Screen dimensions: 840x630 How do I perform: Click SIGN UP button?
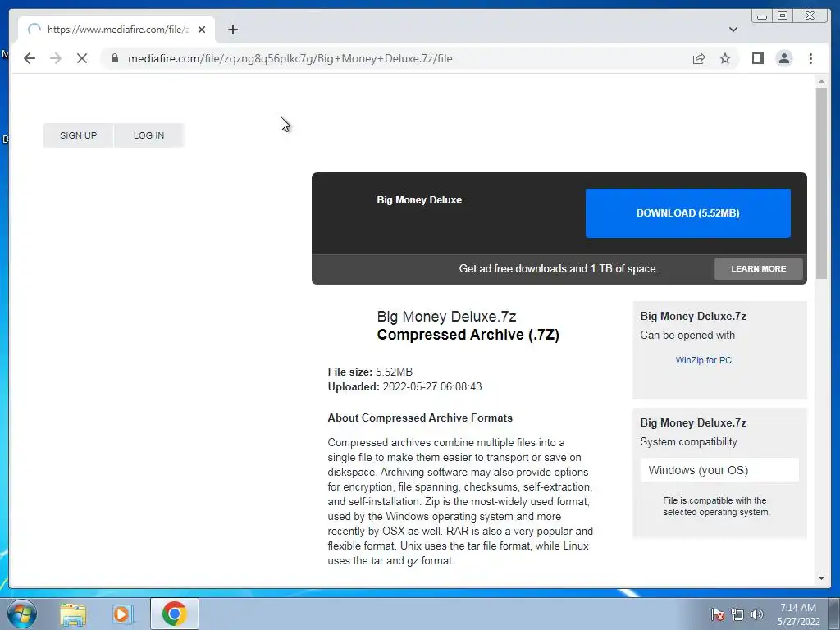(78, 135)
